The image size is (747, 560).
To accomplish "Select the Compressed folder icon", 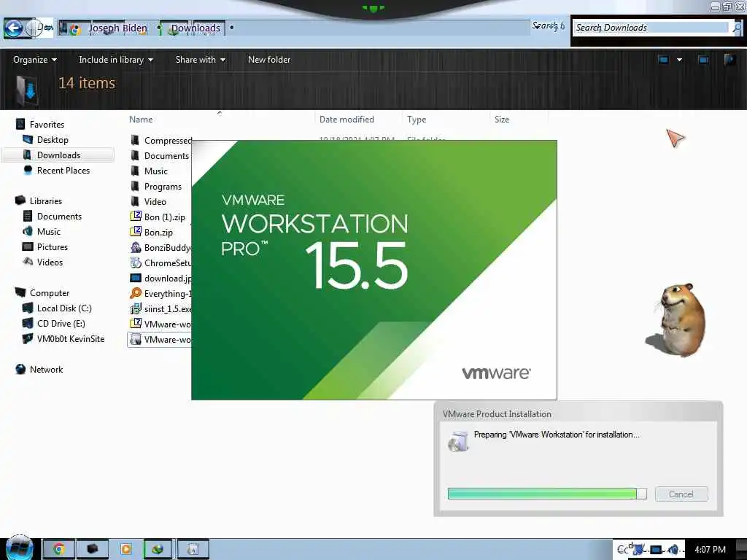I will click(135, 140).
